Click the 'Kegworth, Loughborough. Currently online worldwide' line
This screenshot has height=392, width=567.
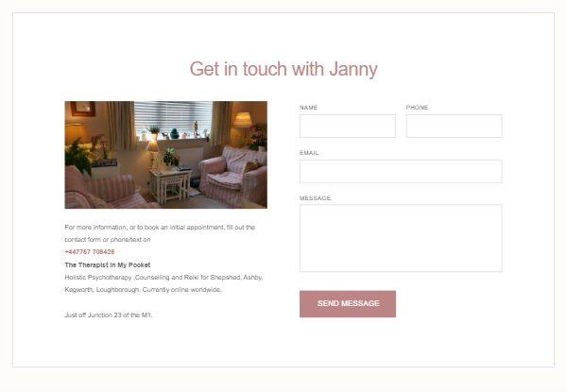pyautogui.click(x=144, y=290)
